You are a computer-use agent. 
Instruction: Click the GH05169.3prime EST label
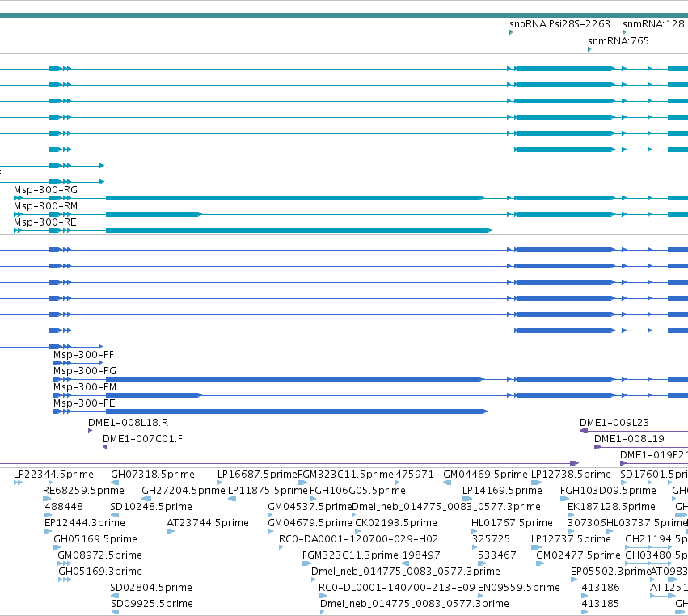[100, 572]
